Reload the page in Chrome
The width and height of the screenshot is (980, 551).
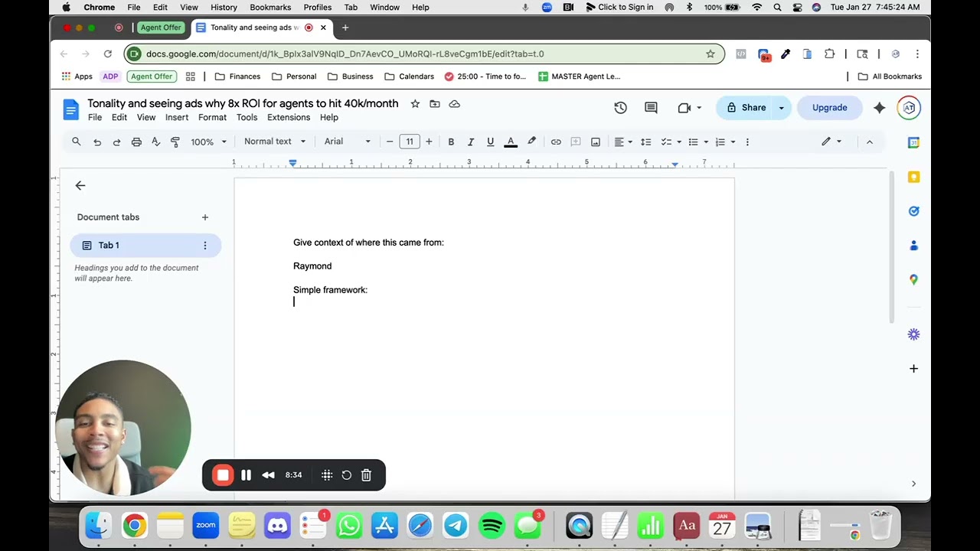(108, 54)
